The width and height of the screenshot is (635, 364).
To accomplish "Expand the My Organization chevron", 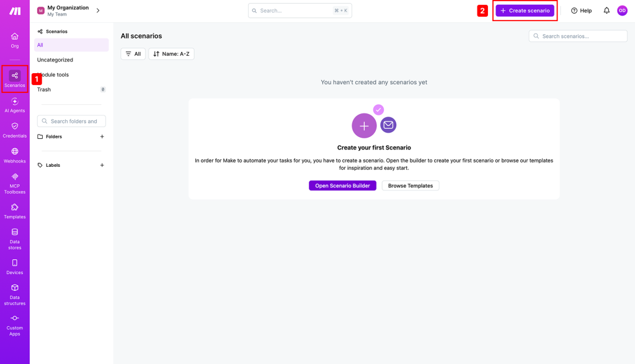I will click(98, 11).
